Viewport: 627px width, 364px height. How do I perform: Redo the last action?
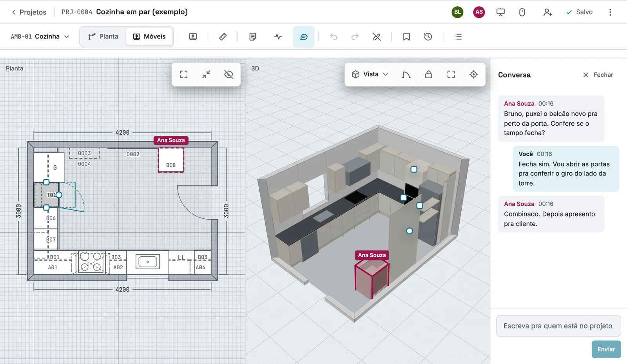(x=355, y=37)
